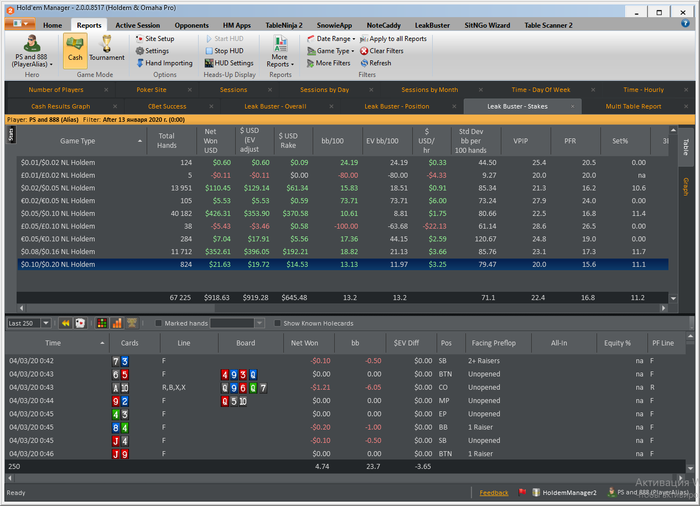Select hand at 04/03/20 0:42
The image size is (700, 506).
click(346, 361)
